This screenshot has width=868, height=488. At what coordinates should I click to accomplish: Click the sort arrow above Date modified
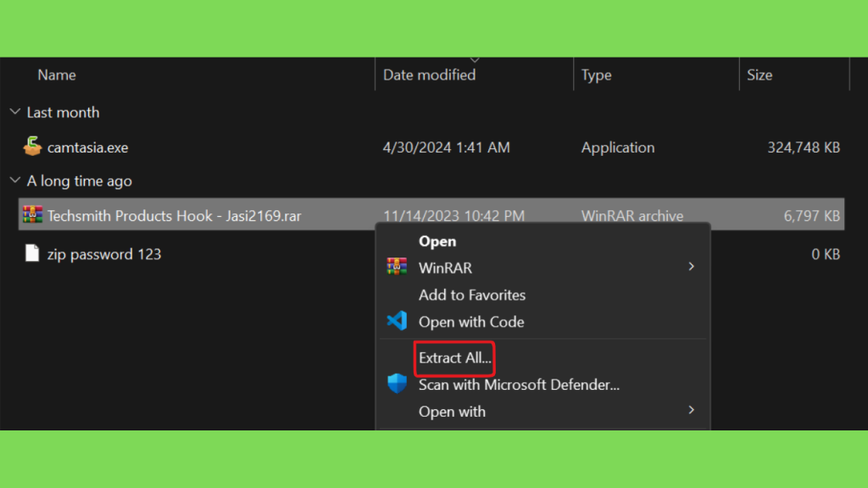tap(475, 60)
